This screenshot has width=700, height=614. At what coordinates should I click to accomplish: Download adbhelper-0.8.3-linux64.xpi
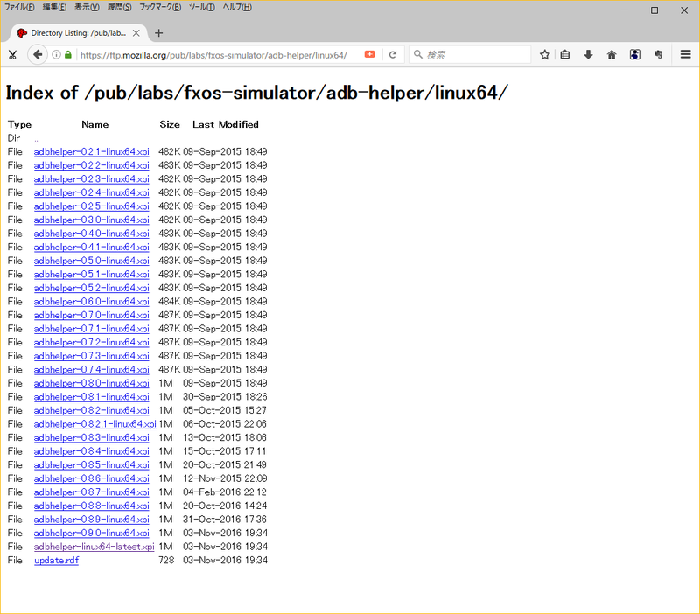point(92,437)
